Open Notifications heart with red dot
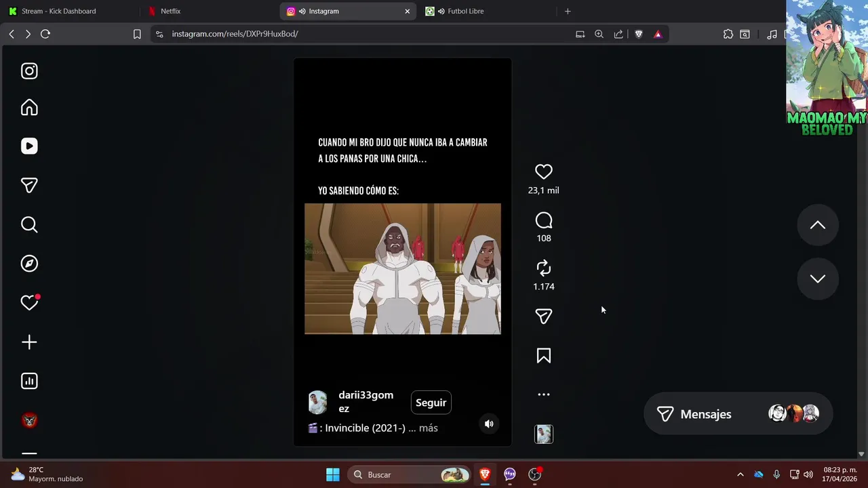Viewport: 868px width, 488px height. pos(29,303)
